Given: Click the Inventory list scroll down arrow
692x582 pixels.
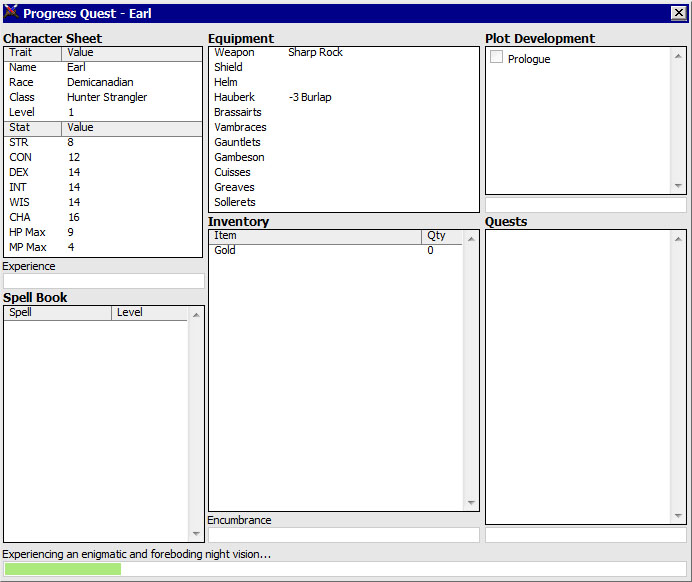Looking at the screenshot, I should click(x=471, y=503).
